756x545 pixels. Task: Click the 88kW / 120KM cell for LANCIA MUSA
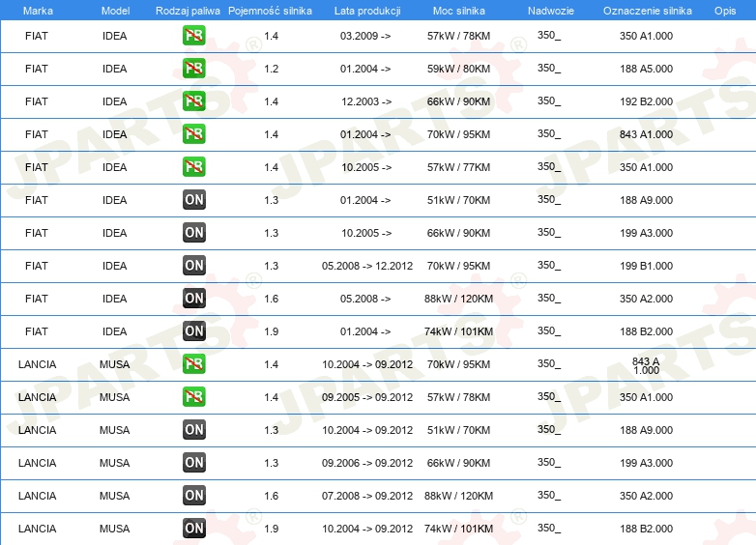[x=458, y=496]
